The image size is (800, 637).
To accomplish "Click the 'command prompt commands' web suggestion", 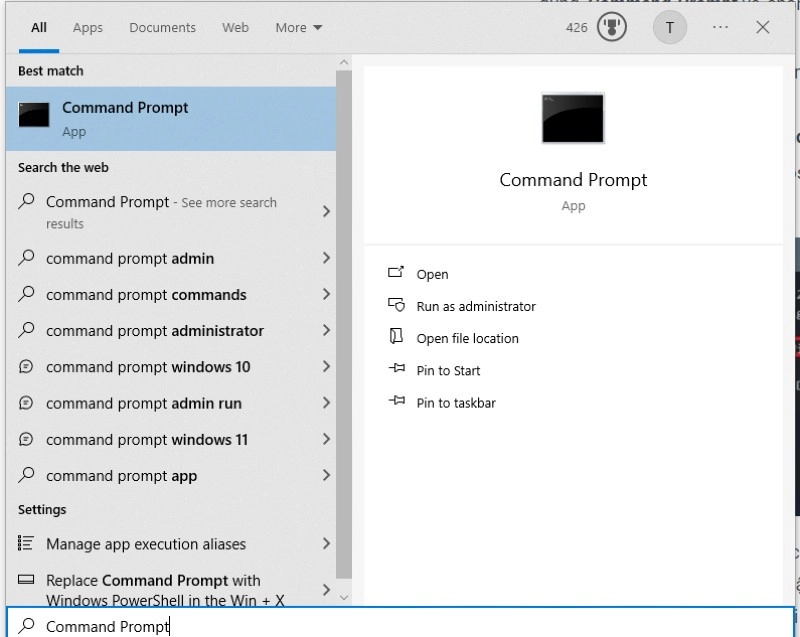I will tap(171, 294).
